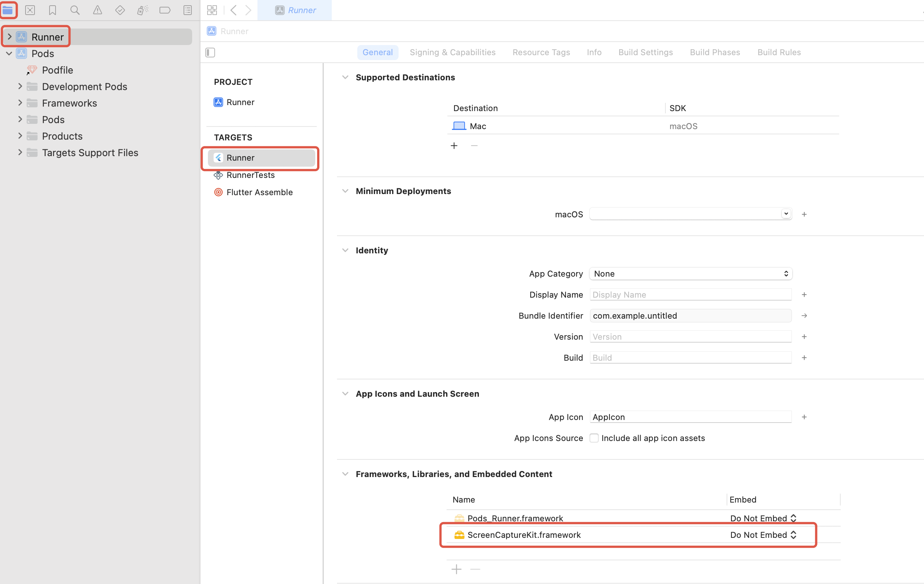
Task: Open the Bookmark navigator icon
Action: [53, 10]
